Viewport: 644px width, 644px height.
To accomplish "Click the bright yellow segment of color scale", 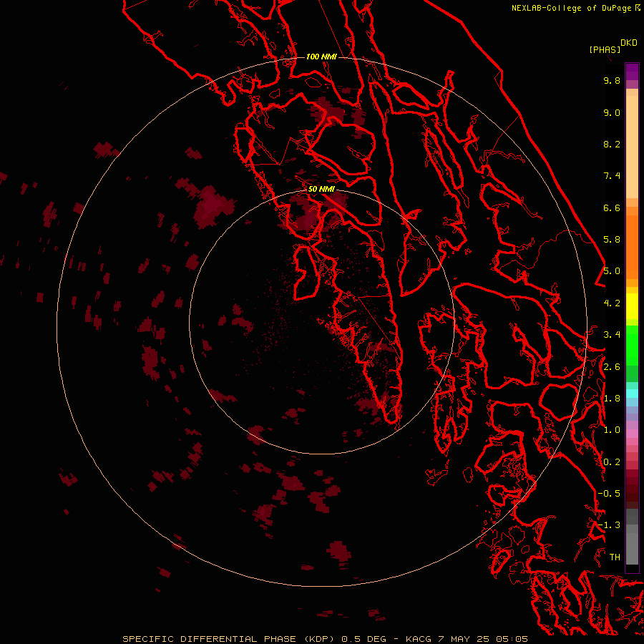I will click(632, 306).
